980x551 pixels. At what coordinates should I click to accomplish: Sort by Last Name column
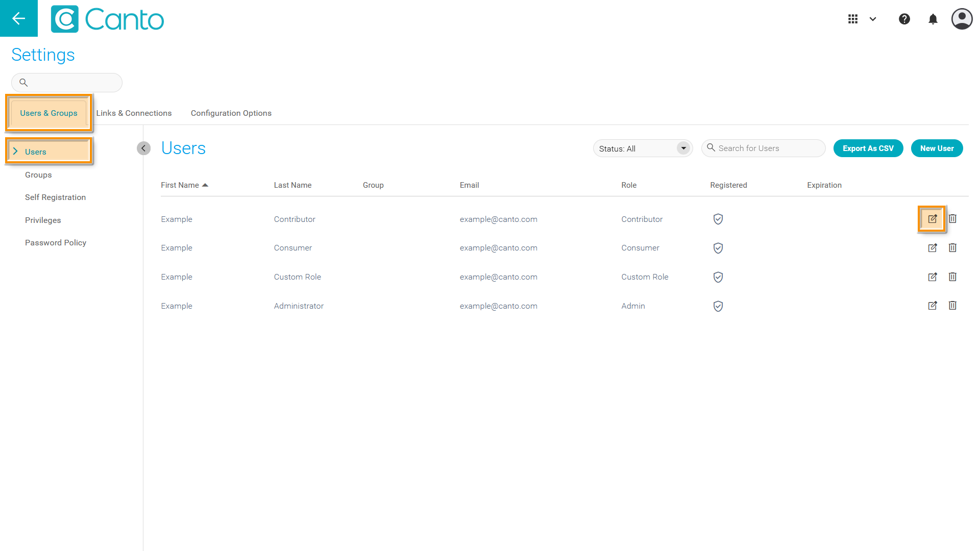tap(292, 185)
